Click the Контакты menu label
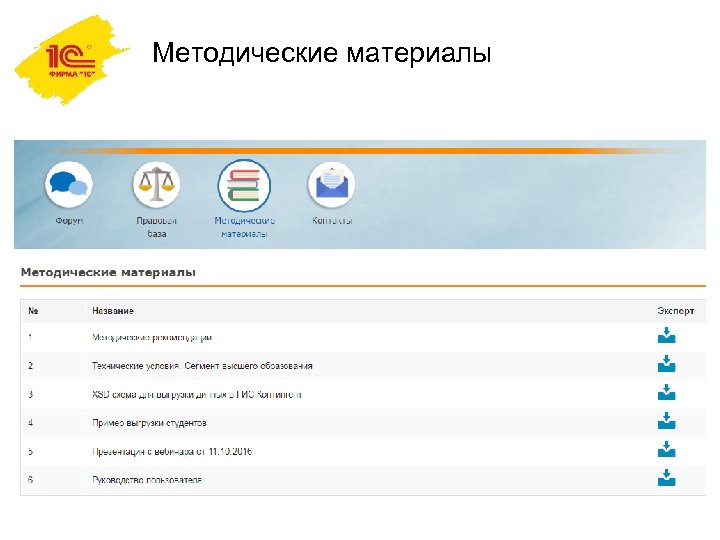Screen dimensions: 720x540 pyautogui.click(x=332, y=220)
